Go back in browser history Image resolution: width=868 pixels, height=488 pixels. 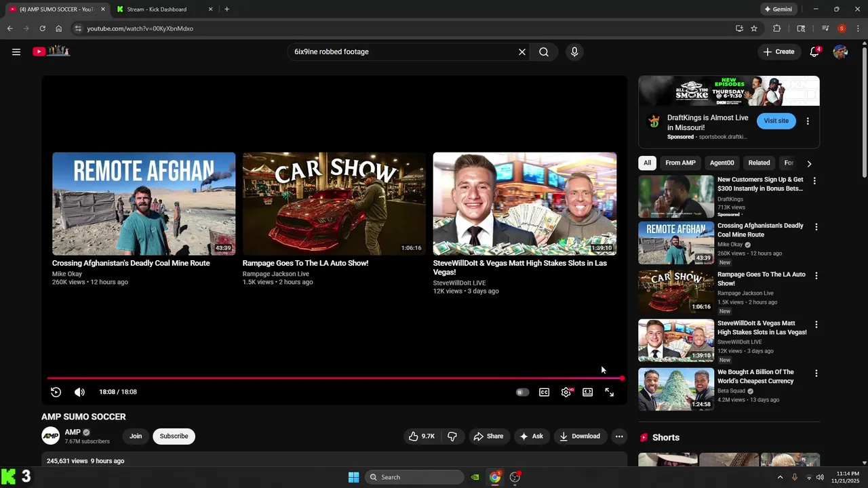pyautogui.click(x=9, y=28)
